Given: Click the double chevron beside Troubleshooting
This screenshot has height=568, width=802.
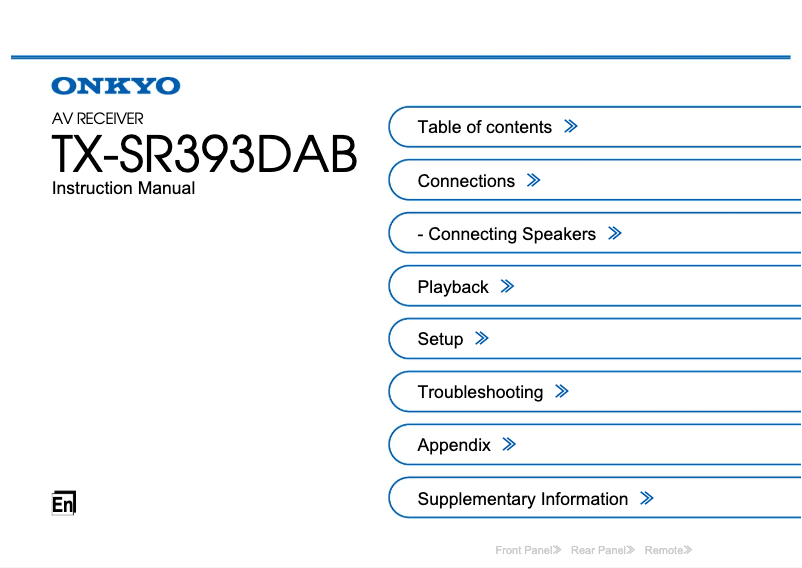Looking at the screenshot, I should click(x=561, y=392).
